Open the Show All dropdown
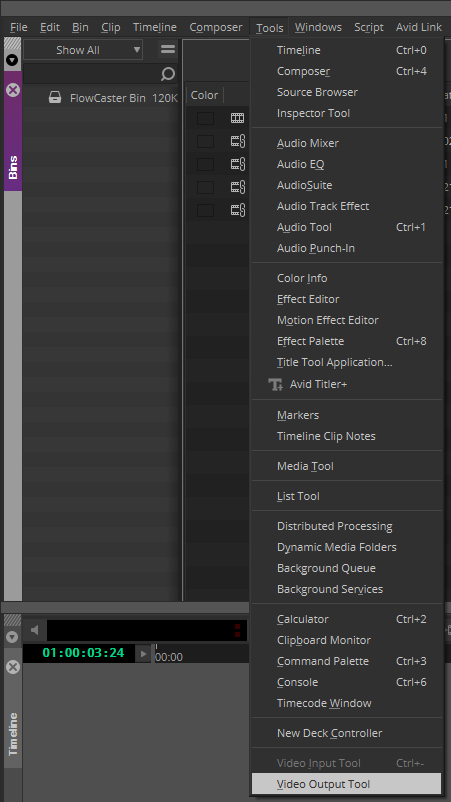This screenshot has width=451, height=802. point(83,50)
